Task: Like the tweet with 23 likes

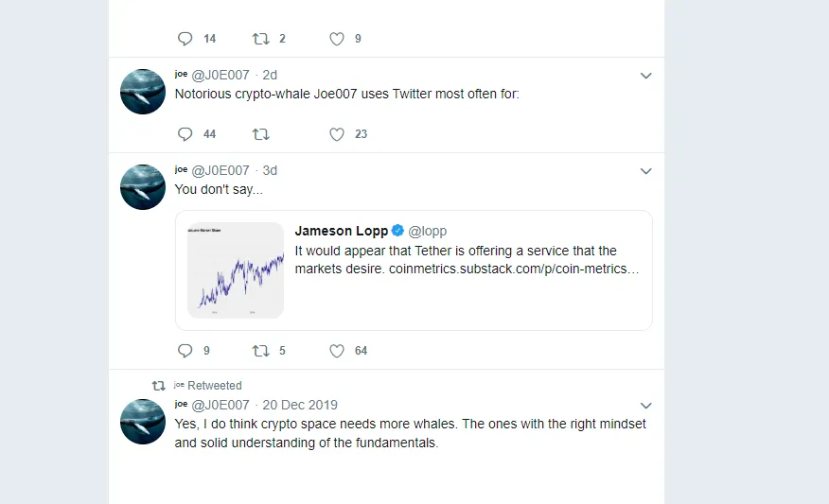Action: (337, 134)
